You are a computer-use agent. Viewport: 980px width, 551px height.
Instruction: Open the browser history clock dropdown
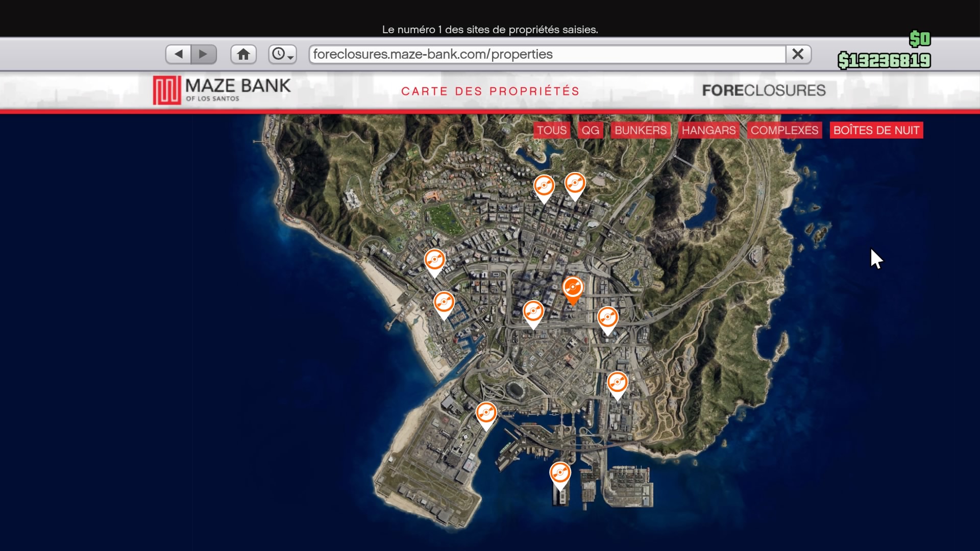pyautogui.click(x=282, y=54)
